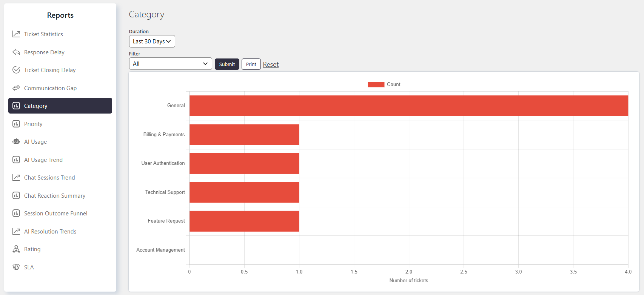Click the Priority bar chart icon
Viewport: 644px width, 295px height.
point(16,124)
